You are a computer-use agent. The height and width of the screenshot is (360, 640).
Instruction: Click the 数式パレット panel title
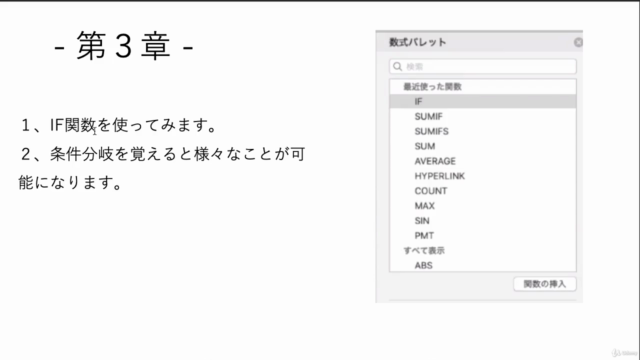[x=417, y=42]
